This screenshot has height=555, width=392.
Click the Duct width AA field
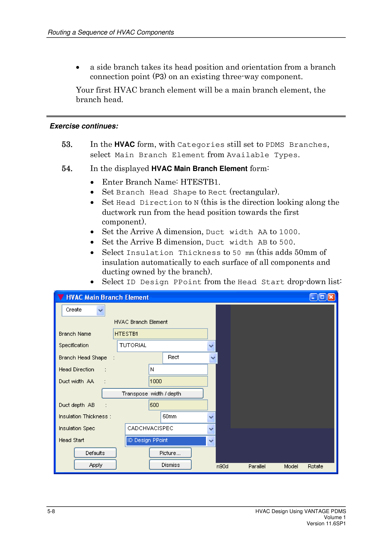click(x=178, y=381)
